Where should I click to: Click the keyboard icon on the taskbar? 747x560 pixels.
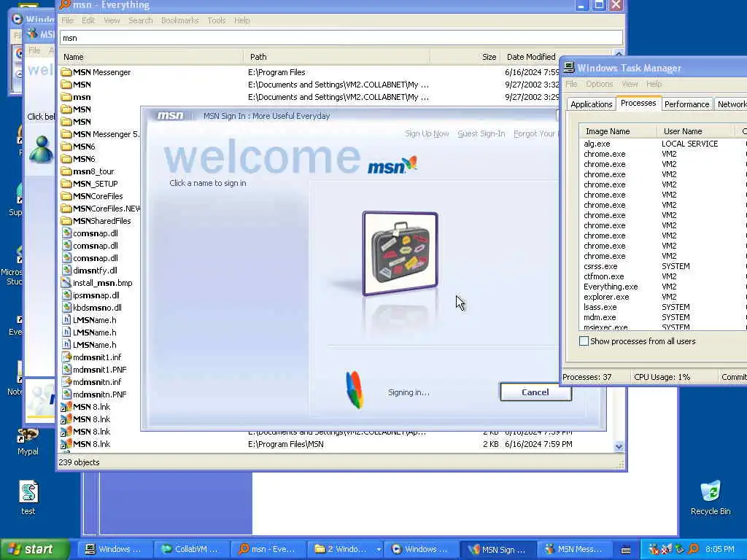coord(626,550)
